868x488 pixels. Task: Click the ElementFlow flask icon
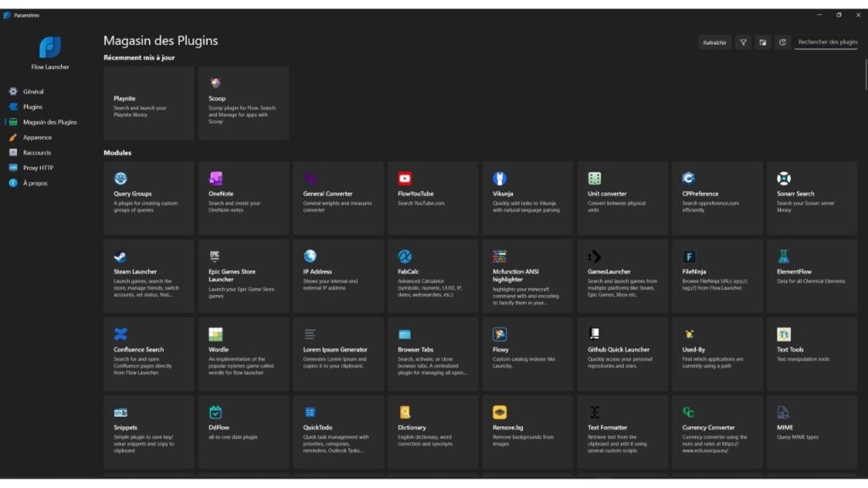click(784, 256)
